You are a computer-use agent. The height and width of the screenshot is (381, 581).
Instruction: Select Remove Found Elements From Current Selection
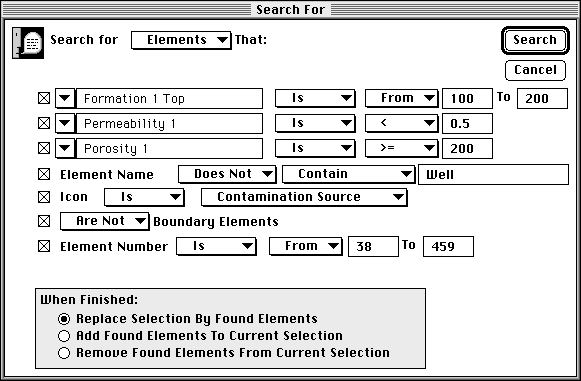tap(224, 353)
